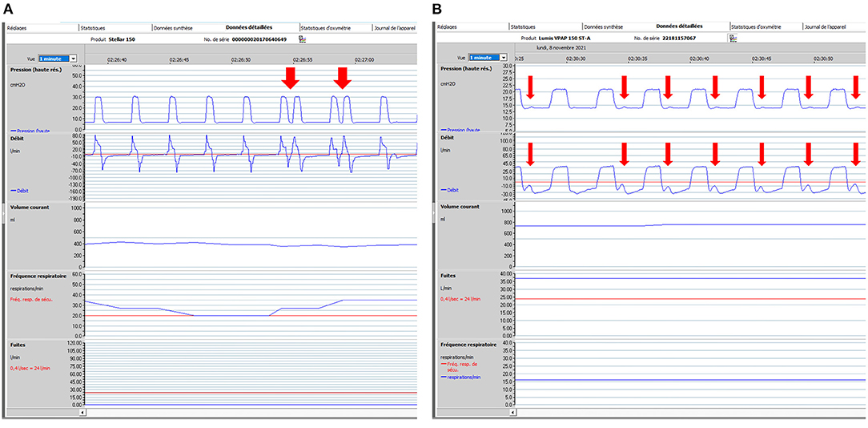Open Journal de l'appareil tab in the Stellar 150 window
Image resolution: width=868 pixels, height=428 pixels.
pos(395,27)
